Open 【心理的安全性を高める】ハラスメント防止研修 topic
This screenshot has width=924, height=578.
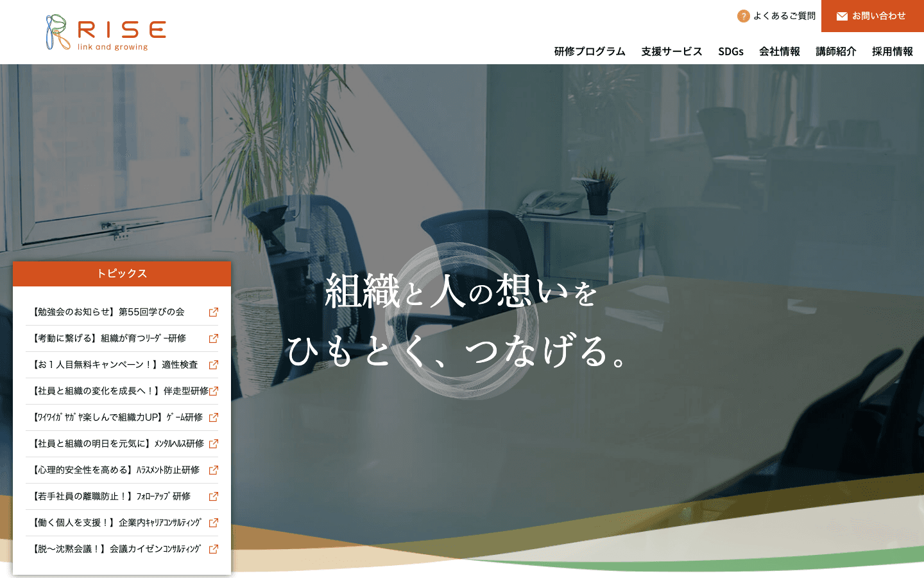click(x=122, y=470)
